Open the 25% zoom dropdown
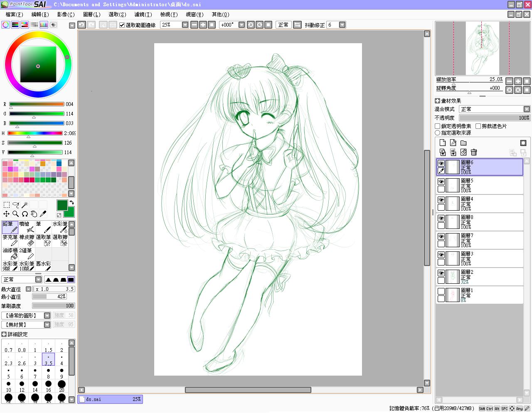Screen dimensions: 532x413 [x=185, y=25]
